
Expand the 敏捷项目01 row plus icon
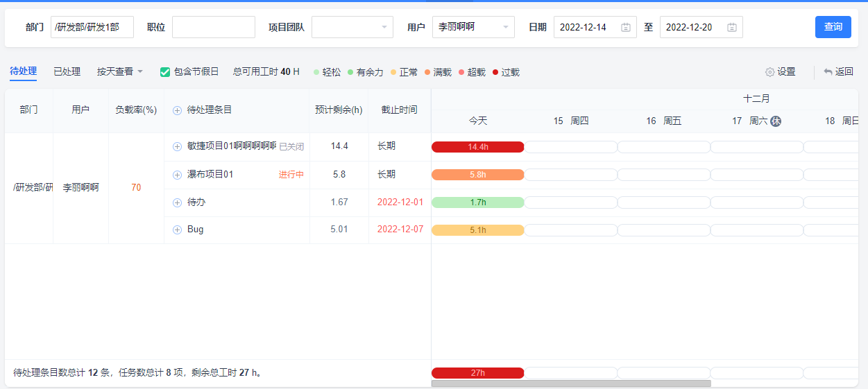[177, 146]
